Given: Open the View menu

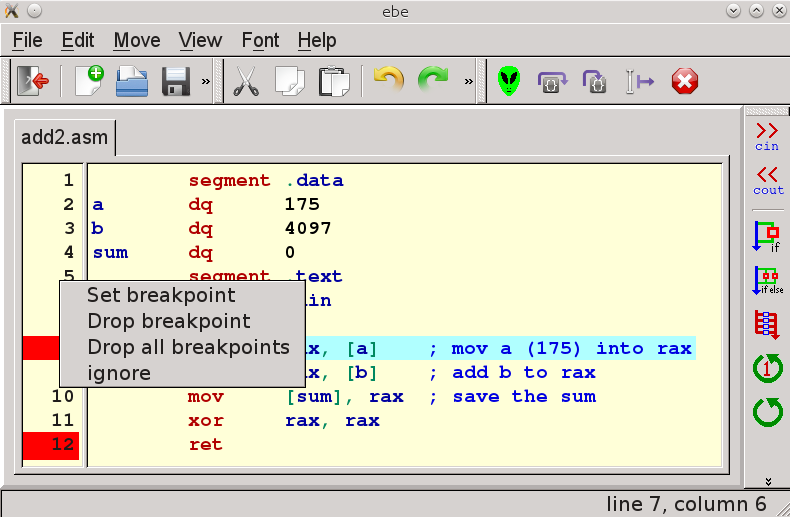Looking at the screenshot, I should point(200,40).
